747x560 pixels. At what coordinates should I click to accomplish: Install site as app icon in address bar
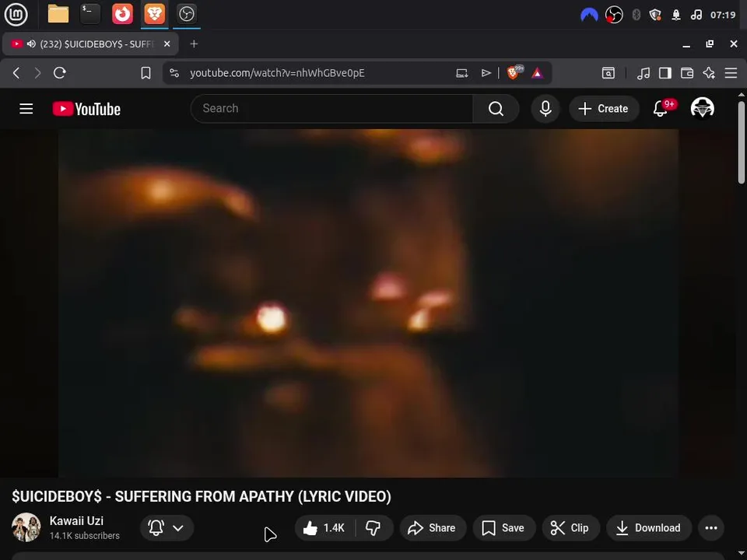tap(461, 73)
